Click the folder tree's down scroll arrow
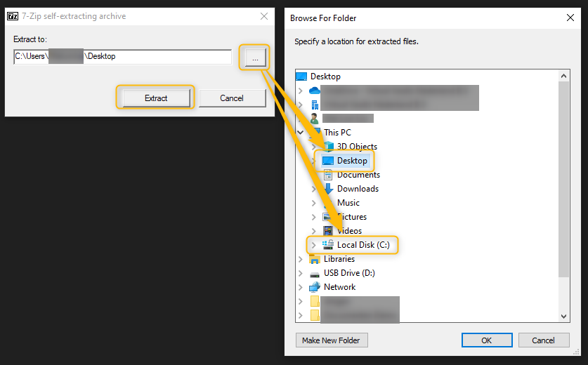Viewport: 588px width, 365px height. tap(564, 317)
